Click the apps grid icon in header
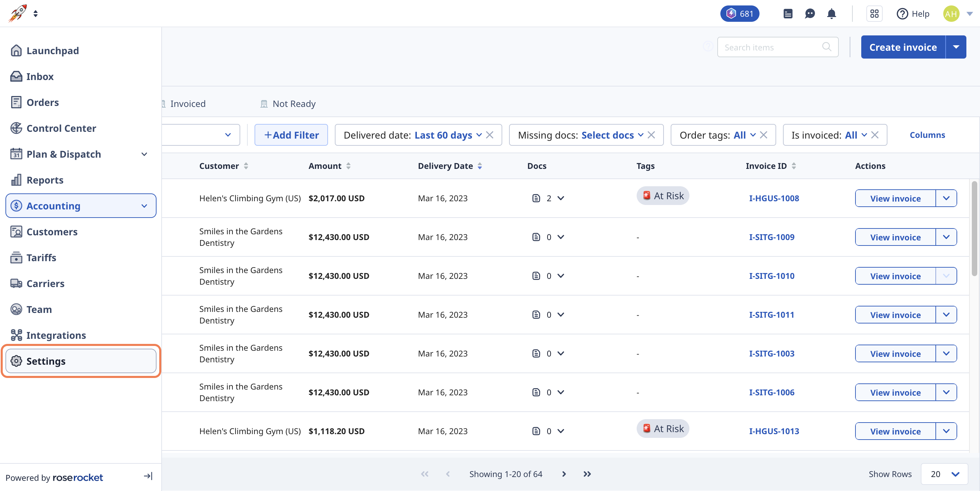The height and width of the screenshot is (491, 980). (873, 13)
